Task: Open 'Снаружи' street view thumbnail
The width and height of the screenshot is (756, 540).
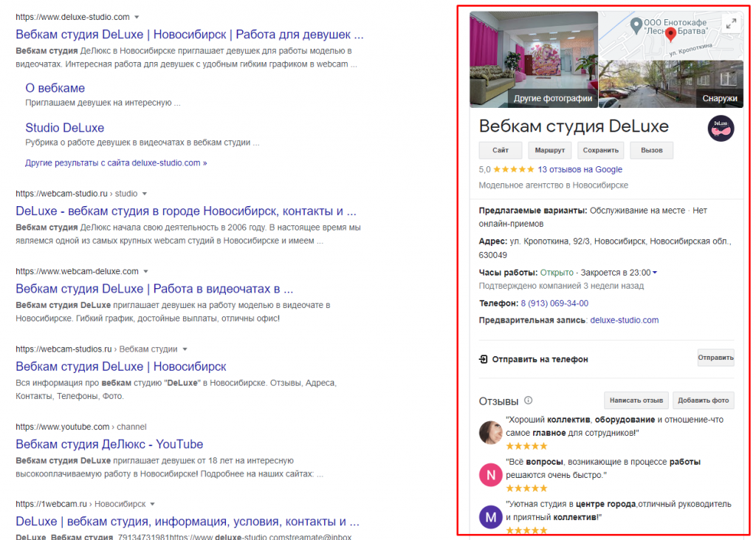Action: (x=670, y=84)
